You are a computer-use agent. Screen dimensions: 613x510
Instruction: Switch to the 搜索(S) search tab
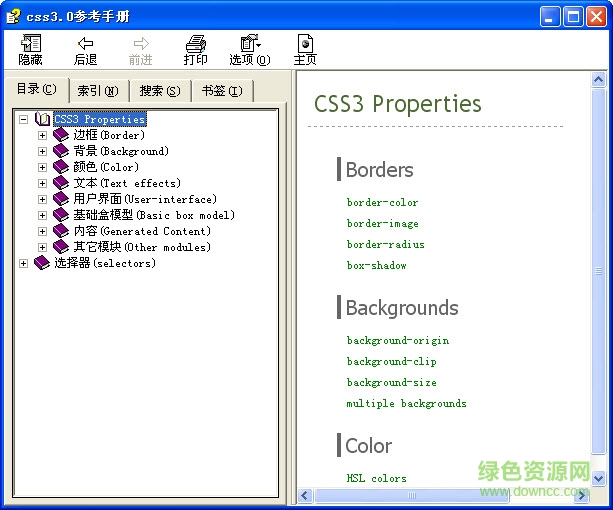pos(160,91)
